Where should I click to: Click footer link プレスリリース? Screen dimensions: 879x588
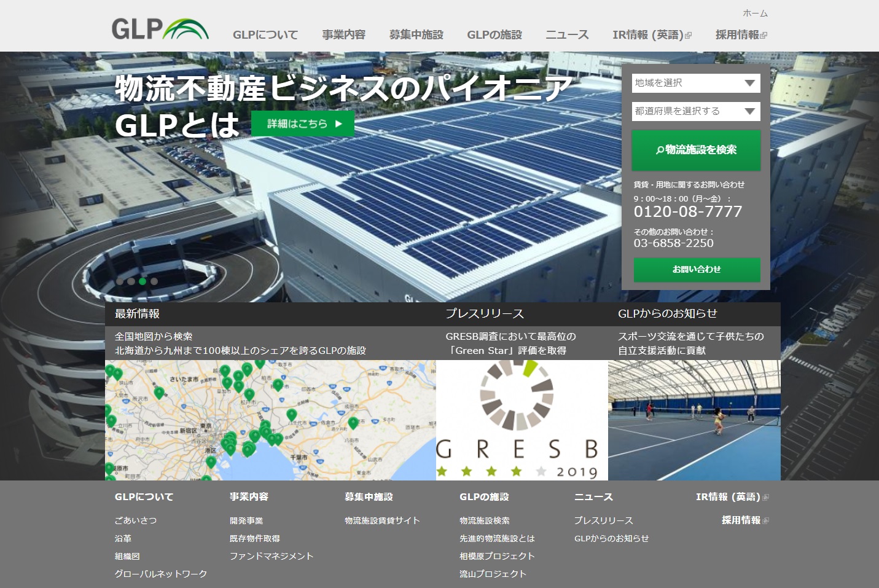click(x=603, y=520)
